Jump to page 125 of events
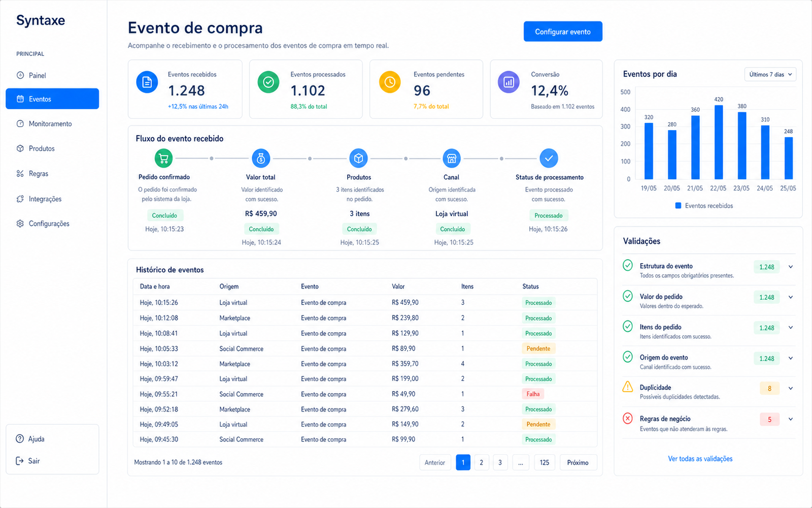This screenshot has width=812, height=508. point(545,462)
